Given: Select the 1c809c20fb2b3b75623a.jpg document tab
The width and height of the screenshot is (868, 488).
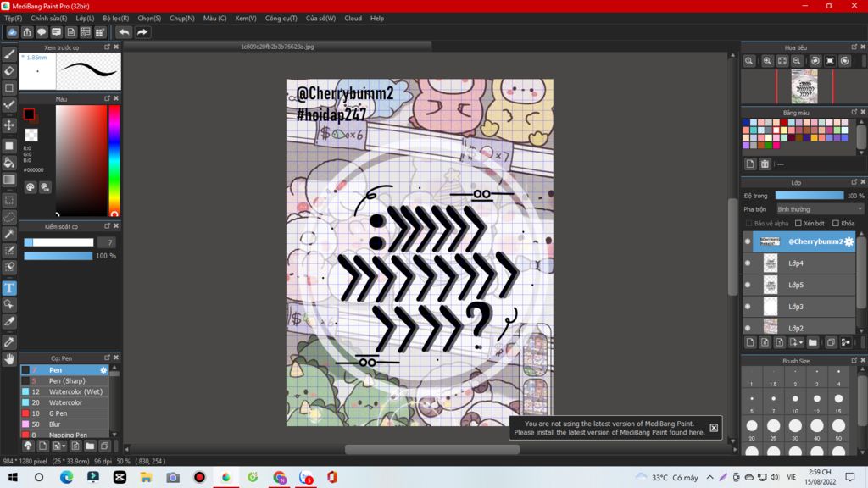Looking at the screenshot, I should click(277, 47).
